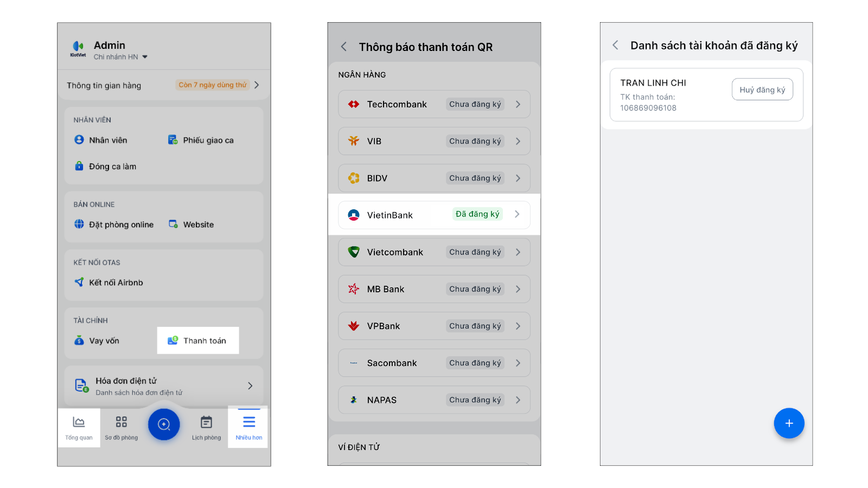This screenshot has height=488, width=868.
Task: Tap the Kết nối Airbnb icon
Action: coord(79,282)
